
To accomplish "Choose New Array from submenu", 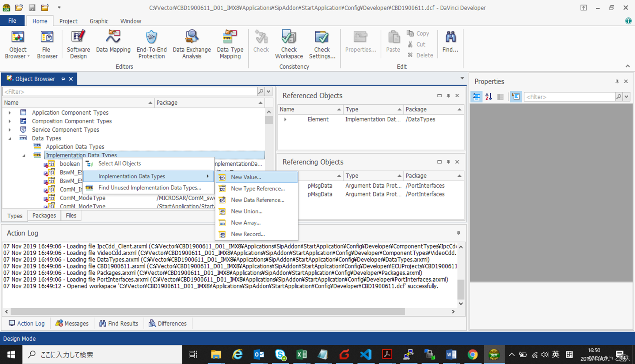I will pyautogui.click(x=245, y=223).
